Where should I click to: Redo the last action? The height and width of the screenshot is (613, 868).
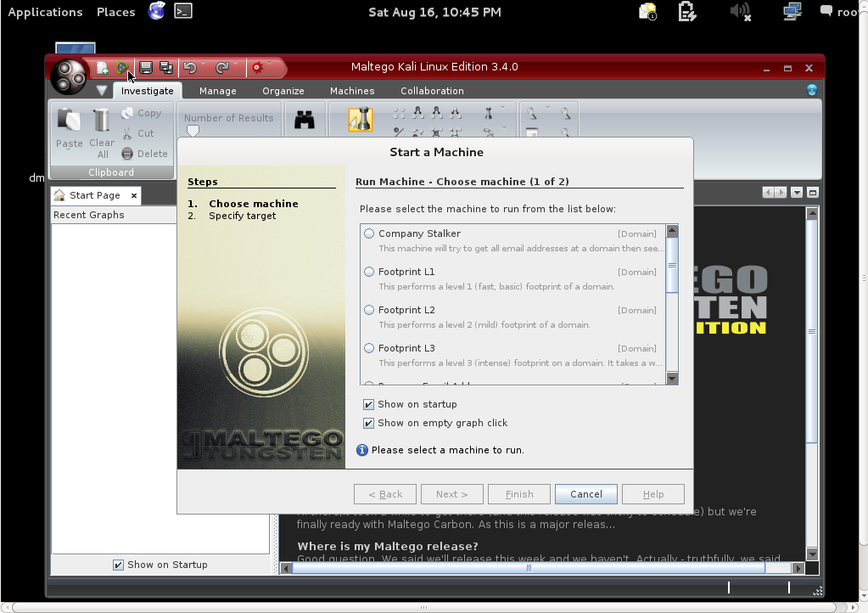pos(222,68)
